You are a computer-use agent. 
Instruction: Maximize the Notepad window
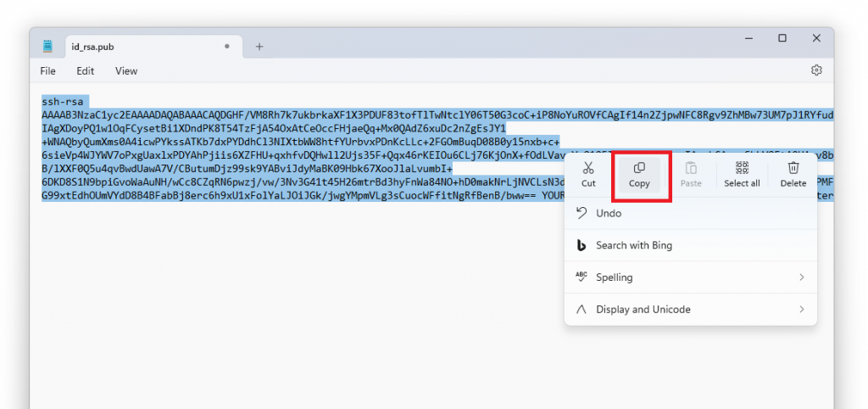coord(782,38)
